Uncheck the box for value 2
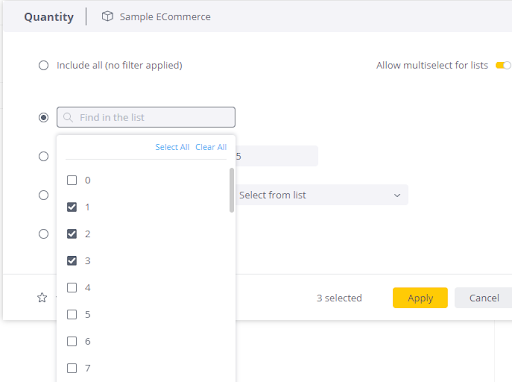This screenshot has height=382, width=512. coord(72,234)
